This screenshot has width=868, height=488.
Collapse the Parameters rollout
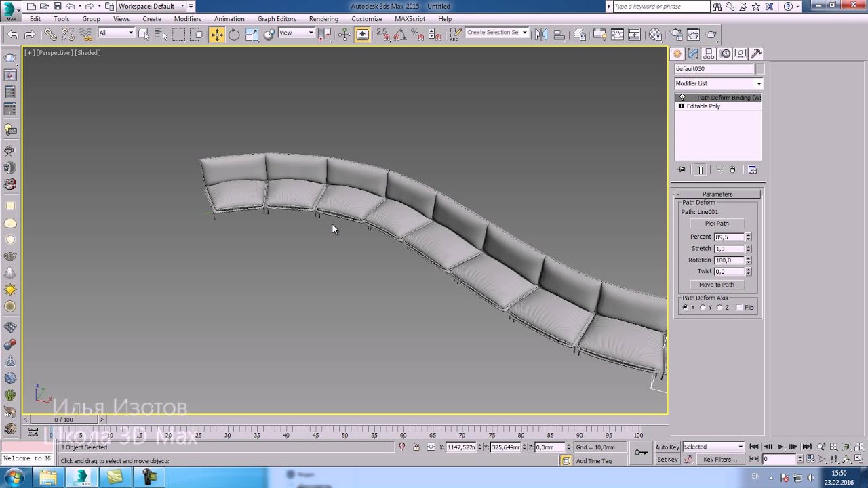tap(717, 195)
